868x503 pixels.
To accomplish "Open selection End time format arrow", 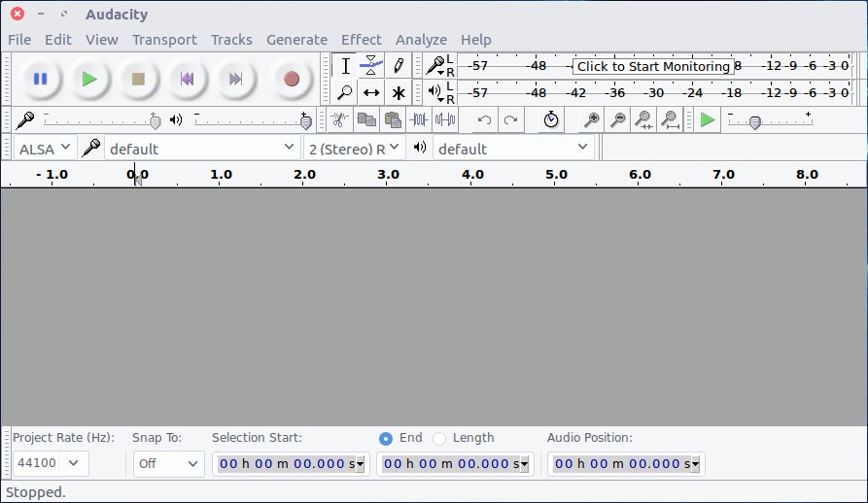I will click(x=524, y=464).
